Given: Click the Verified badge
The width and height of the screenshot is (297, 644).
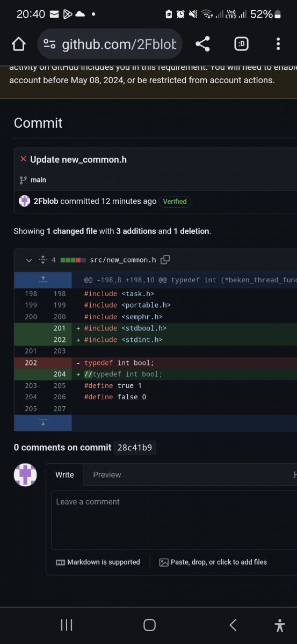Looking at the screenshot, I should coord(175,201).
